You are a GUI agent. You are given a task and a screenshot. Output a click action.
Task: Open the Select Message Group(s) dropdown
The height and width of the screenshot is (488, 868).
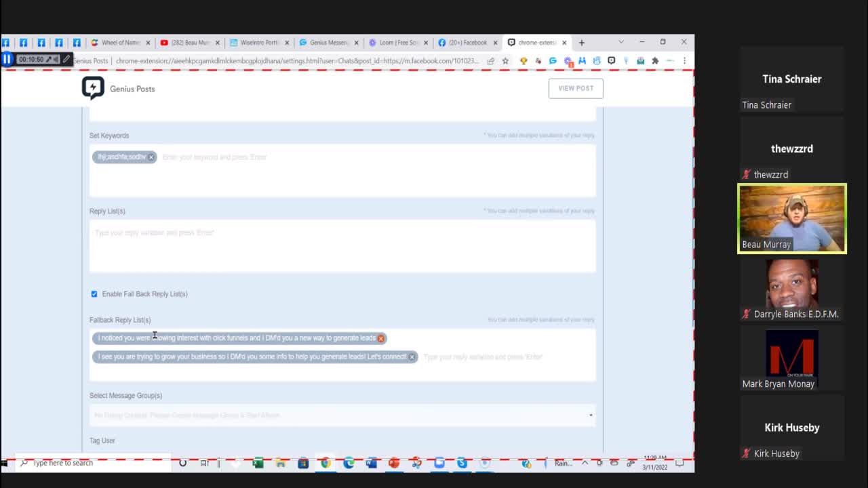coord(342,415)
